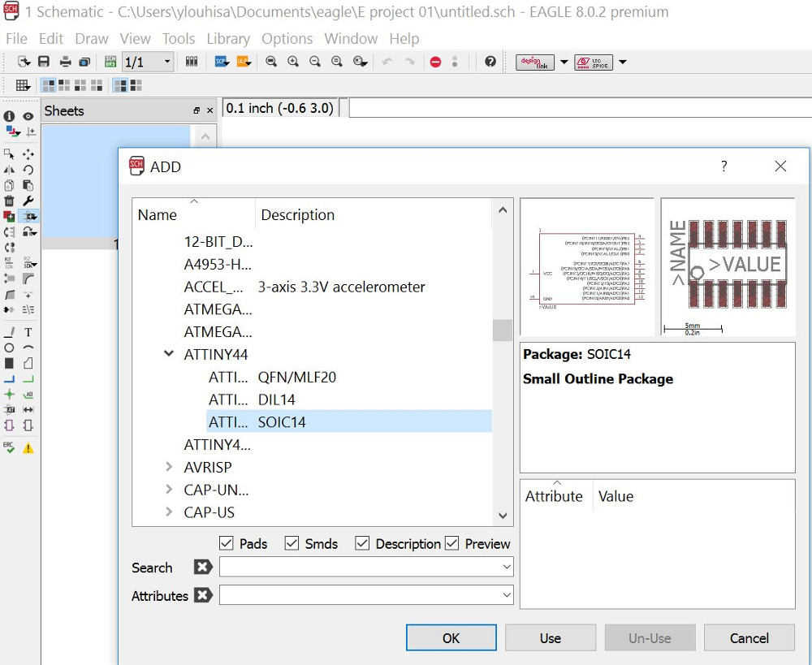The image size is (812, 665).
Task: Select the Show eye tool
Action: click(x=28, y=116)
